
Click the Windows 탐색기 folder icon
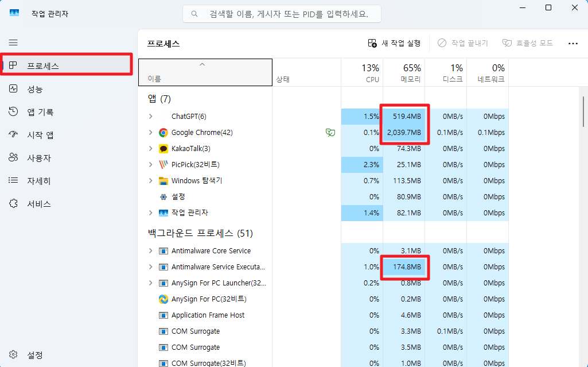[x=163, y=181]
